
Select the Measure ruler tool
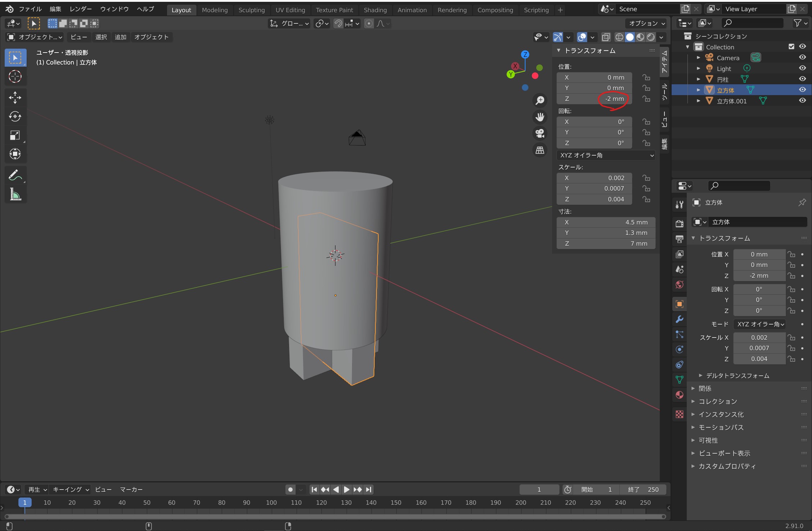coord(15,195)
